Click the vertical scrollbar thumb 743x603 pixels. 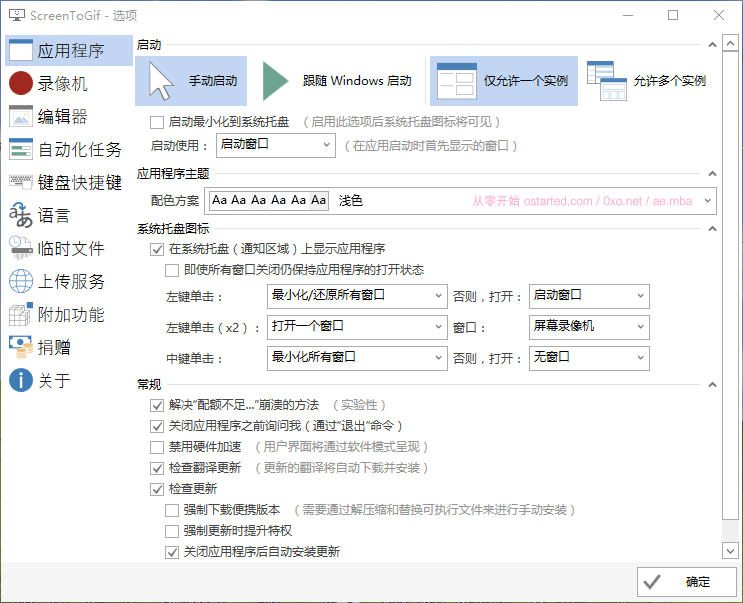[730, 286]
